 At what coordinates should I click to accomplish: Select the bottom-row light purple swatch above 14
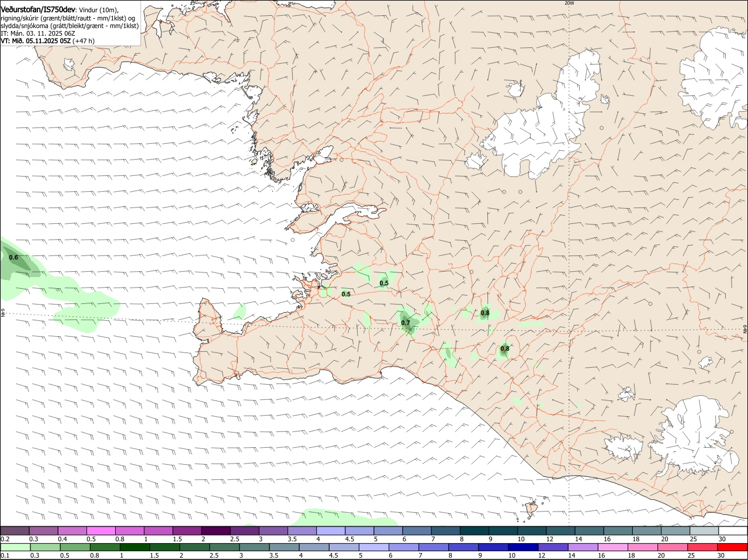point(583,547)
